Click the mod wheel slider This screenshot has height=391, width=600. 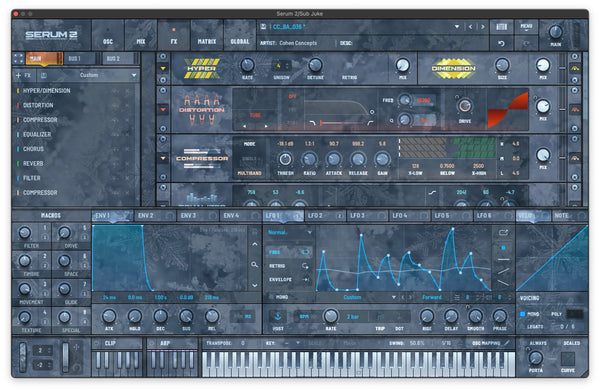[66, 357]
